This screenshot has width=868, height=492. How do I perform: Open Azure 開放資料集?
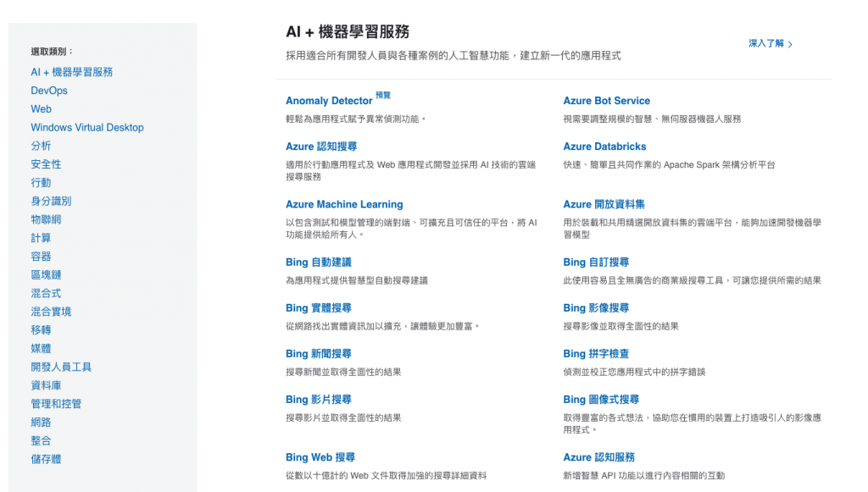click(x=604, y=205)
